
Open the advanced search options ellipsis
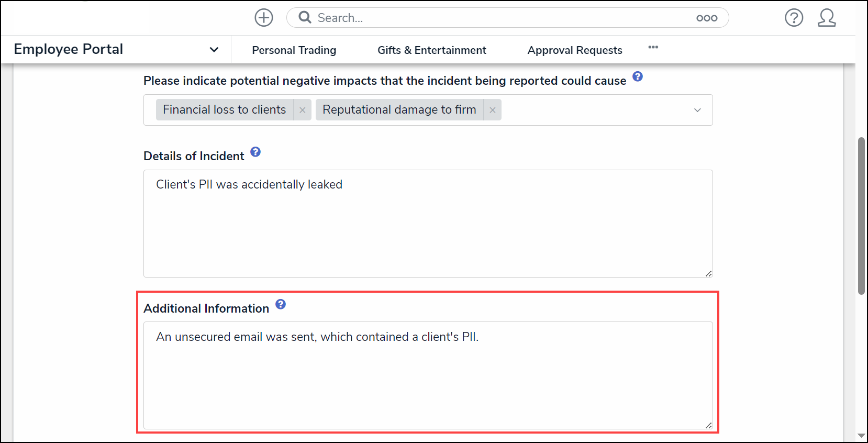click(x=706, y=18)
